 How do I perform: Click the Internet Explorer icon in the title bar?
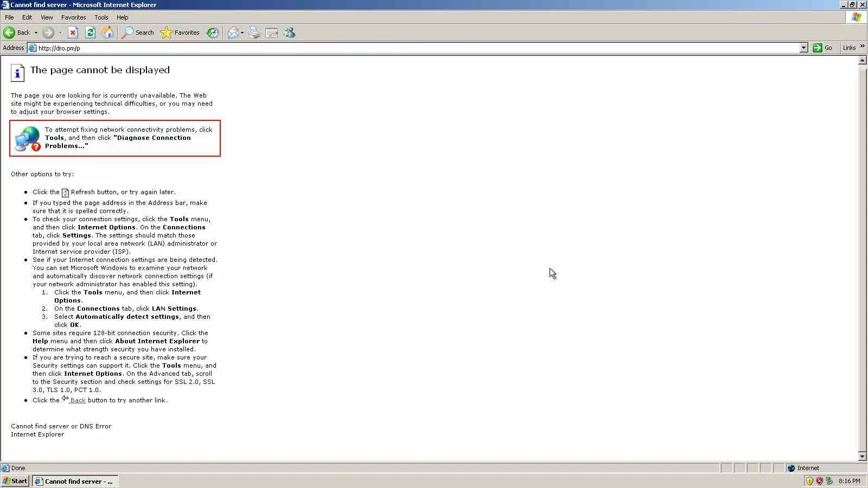(x=5, y=5)
